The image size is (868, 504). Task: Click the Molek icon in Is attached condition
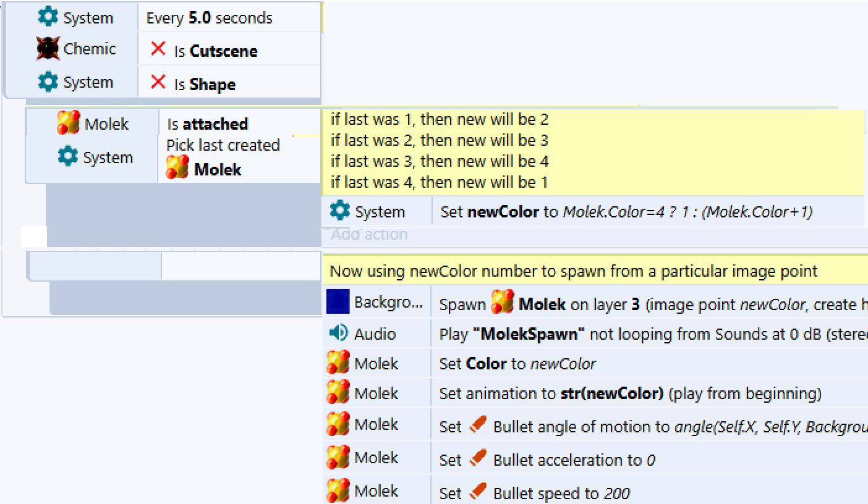68,123
